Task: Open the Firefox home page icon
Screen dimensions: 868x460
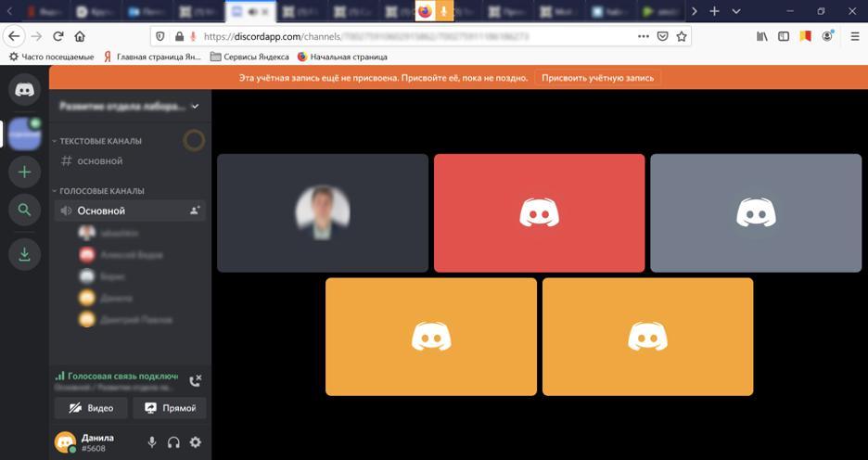Action: click(x=80, y=36)
